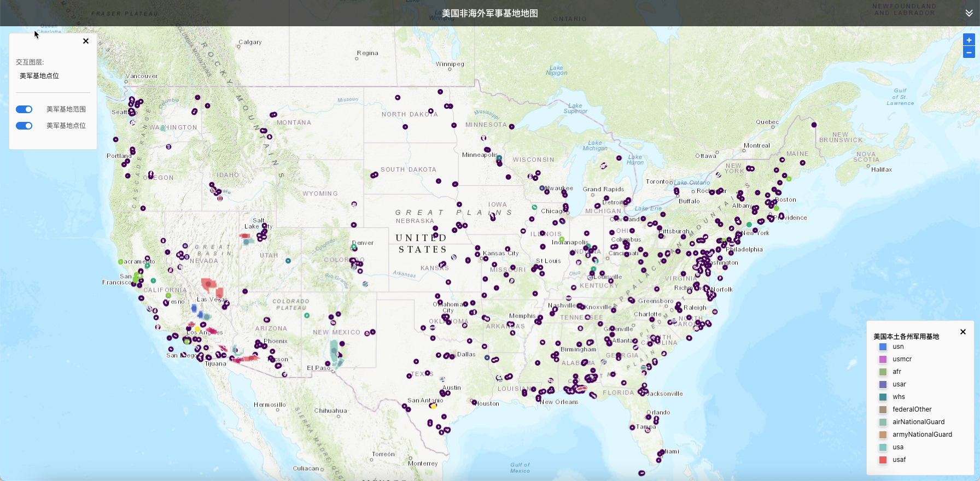Click the Culiacan city label
This screenshot has height=481, width=980.
(306, 468)
